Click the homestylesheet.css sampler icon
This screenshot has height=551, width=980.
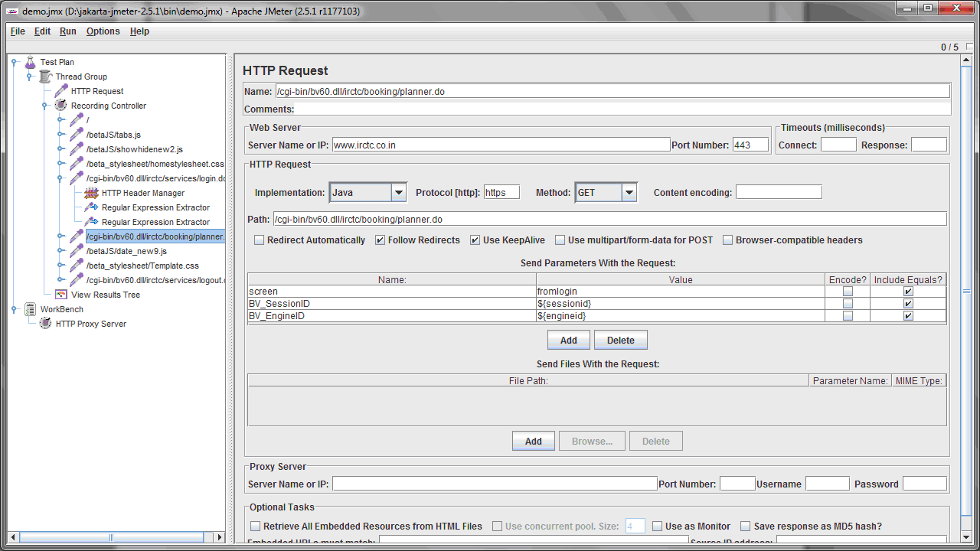(77, 164)
